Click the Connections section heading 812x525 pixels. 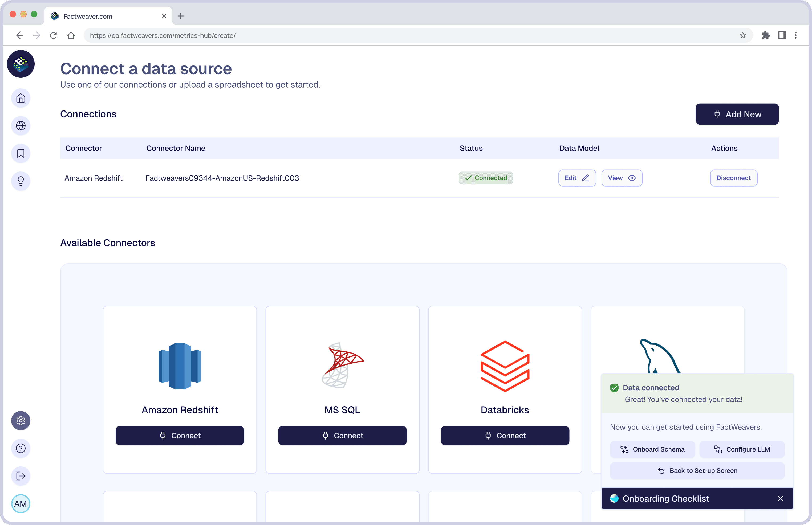pyautogui.click(x=88, y=114)
